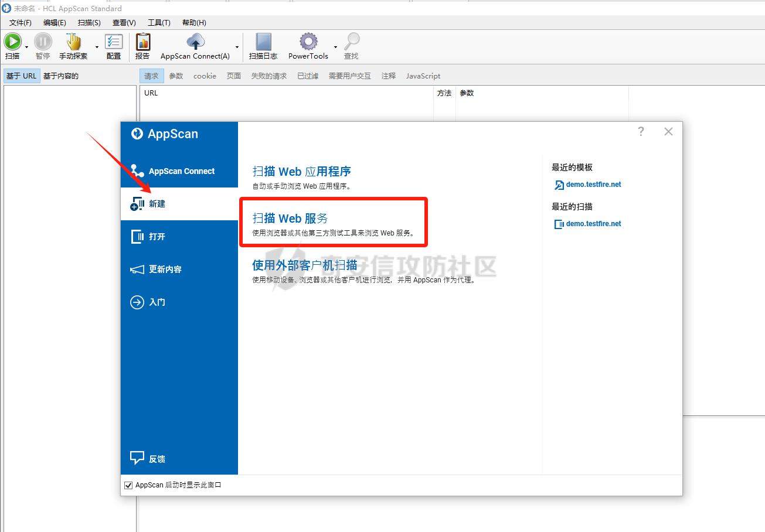Image resolution: width=765 pixels, height=532 pixels.
Task: Click the AppScan Connect cloud icon
Action: (195, 42)
